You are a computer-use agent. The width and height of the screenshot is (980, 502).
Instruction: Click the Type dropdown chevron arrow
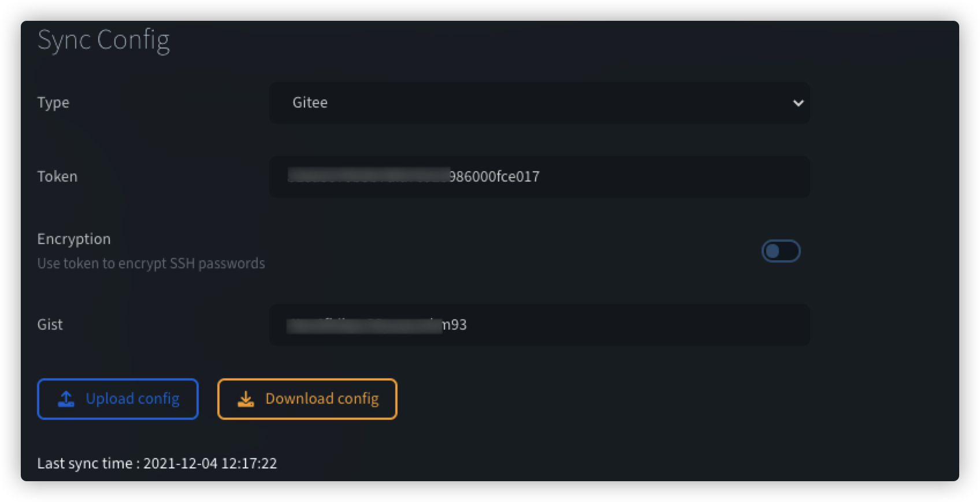pos(798,103)
